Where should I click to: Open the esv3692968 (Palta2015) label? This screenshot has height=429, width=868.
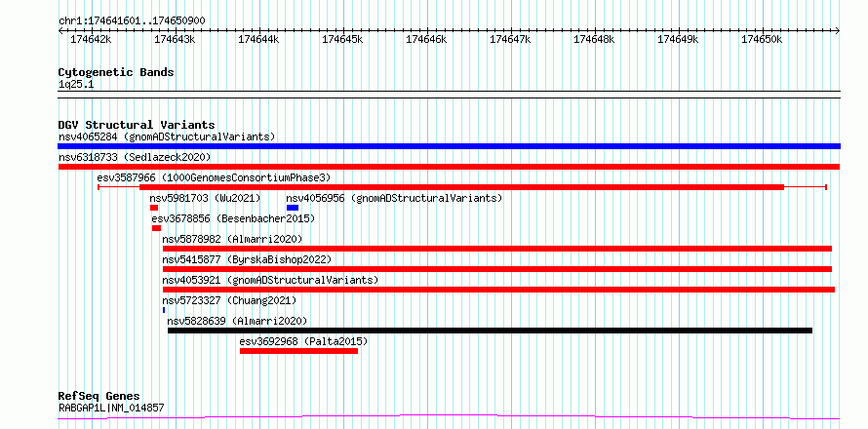[x=303, y=341]
